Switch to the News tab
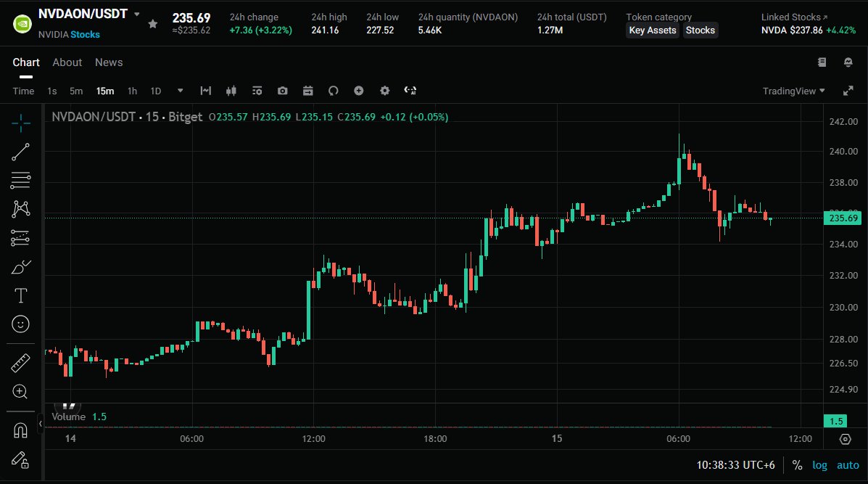 [109, 62]
